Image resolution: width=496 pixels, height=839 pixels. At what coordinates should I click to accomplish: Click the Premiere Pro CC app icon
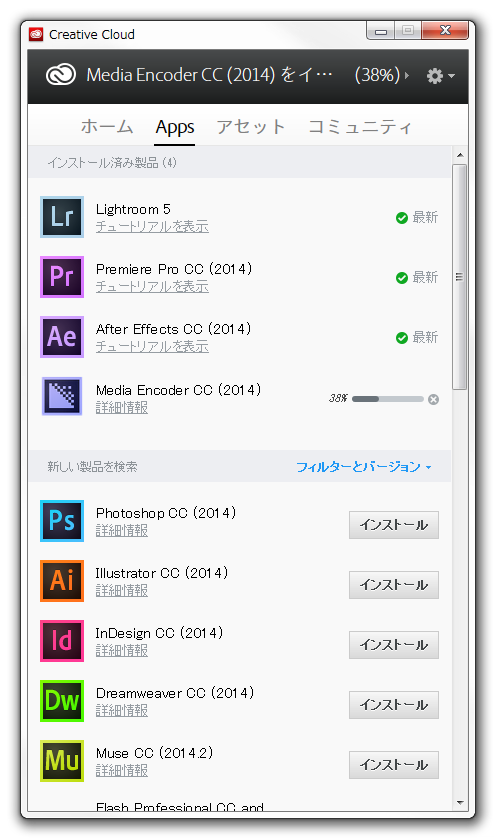tap(62, 277)
